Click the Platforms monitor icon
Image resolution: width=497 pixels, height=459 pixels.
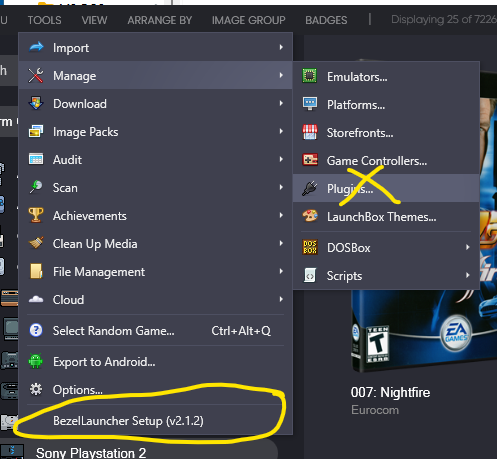point(310,104)
